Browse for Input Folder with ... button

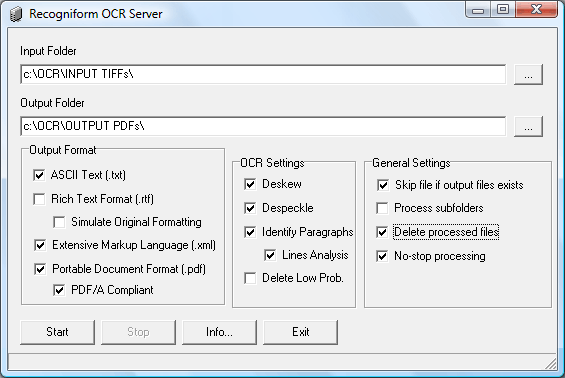(x=528, y=75)
